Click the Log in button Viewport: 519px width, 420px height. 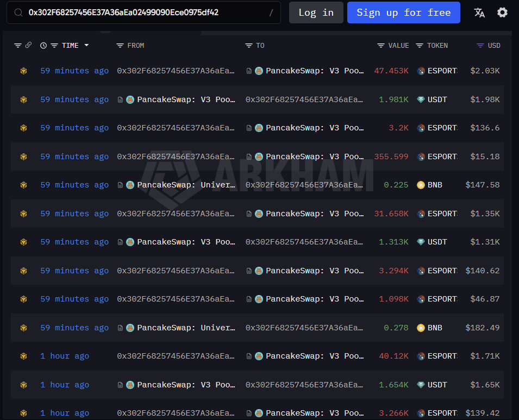pyautogui.click(x=316, y=12)
